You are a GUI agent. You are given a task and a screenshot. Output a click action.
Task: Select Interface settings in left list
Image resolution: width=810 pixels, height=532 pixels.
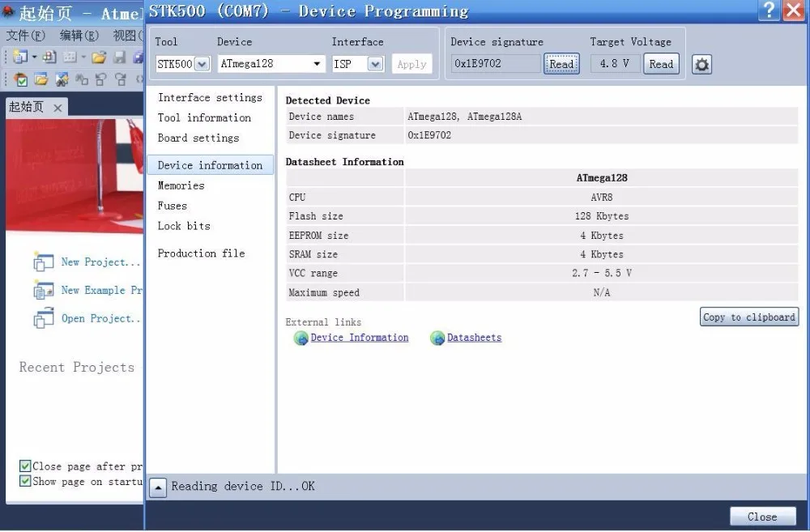tap(210, 97)
